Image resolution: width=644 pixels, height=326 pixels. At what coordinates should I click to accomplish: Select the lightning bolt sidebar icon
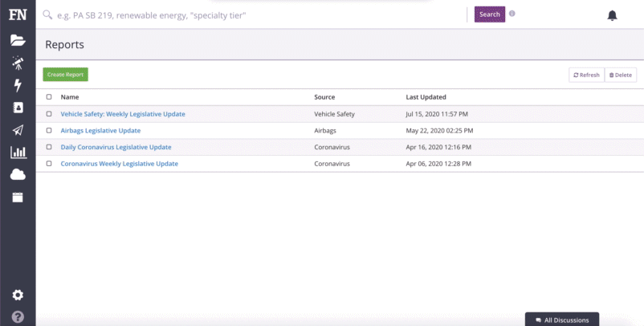(x=18, y=85)
